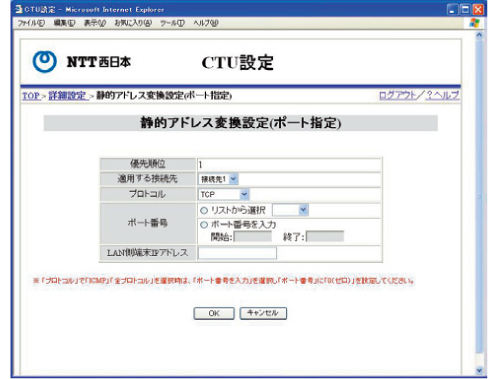Click the IE page icon in title bar
This screenshot has height=379, width=500.
coord(18,9)
